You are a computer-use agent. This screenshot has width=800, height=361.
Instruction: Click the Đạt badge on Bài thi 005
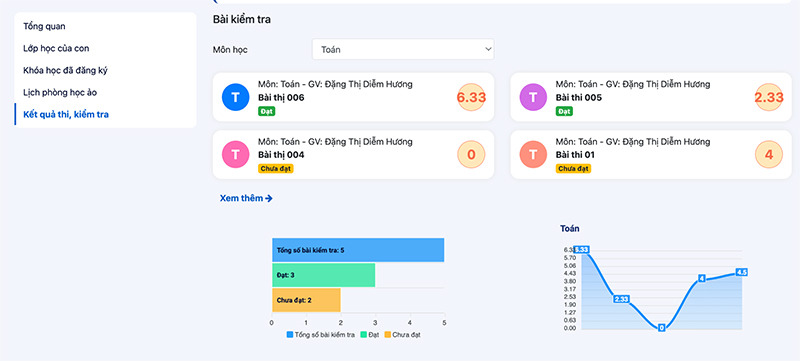coord(564,111)
